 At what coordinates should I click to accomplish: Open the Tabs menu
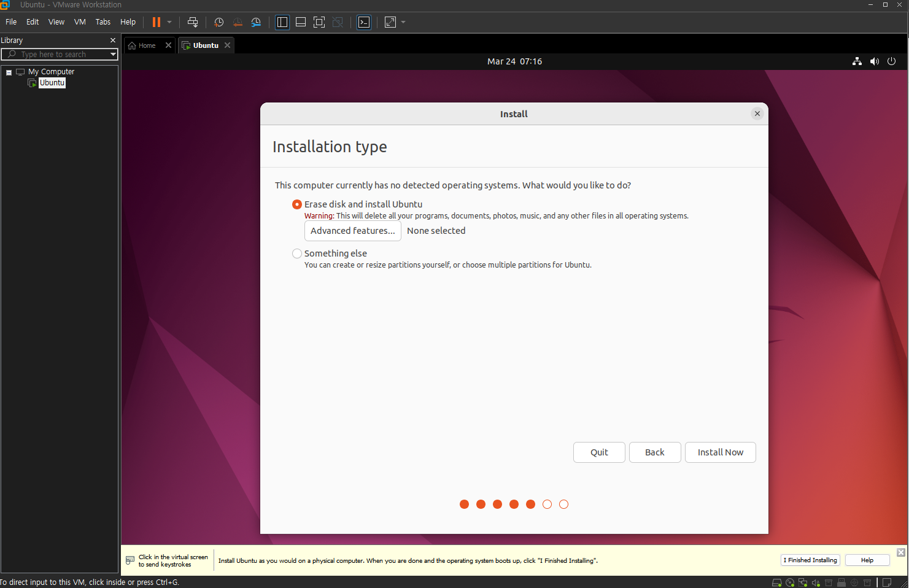click(103, 22)
